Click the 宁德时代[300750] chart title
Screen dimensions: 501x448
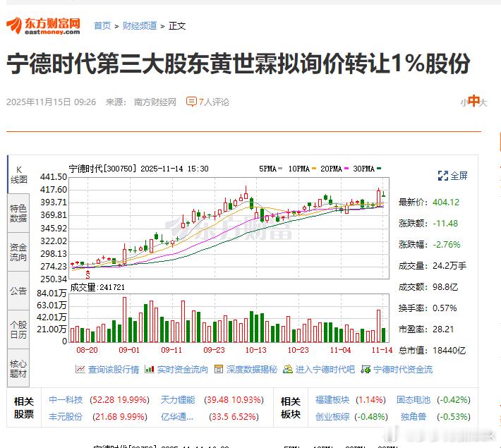click(102, 169)
